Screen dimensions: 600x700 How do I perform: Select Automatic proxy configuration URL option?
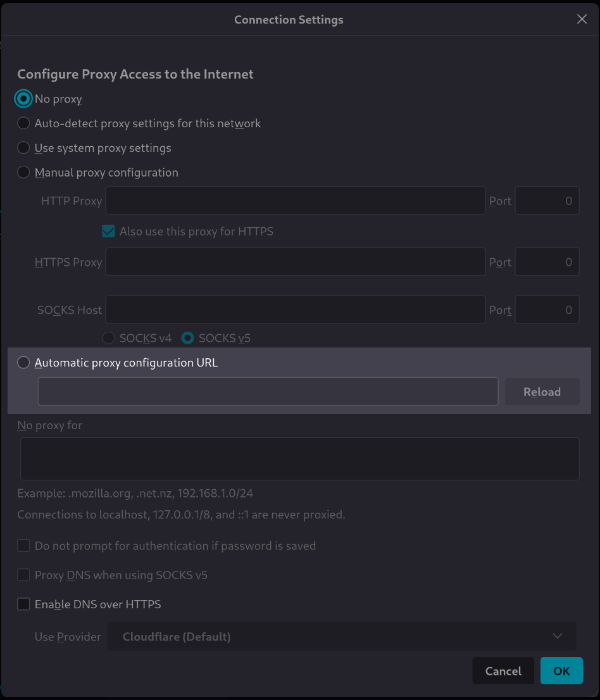pos(23,362)
